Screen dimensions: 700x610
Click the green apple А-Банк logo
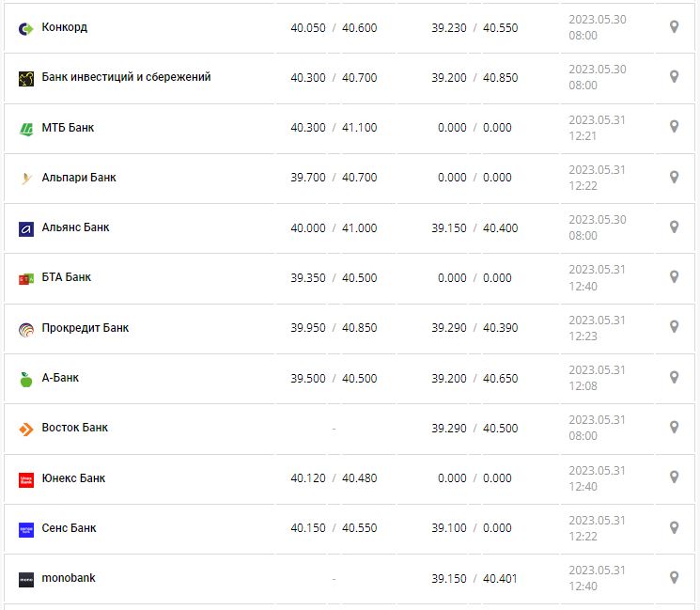tap(26, 379)
